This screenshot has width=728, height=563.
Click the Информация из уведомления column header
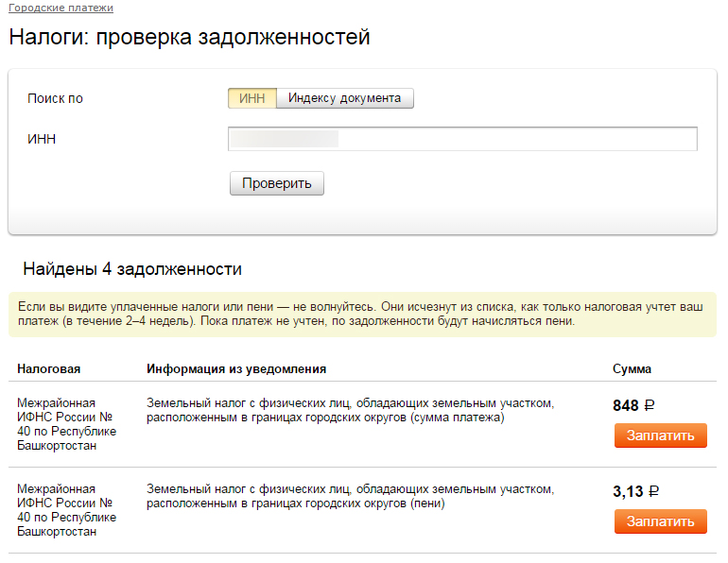pyautogui.click(x=236, y=369)
